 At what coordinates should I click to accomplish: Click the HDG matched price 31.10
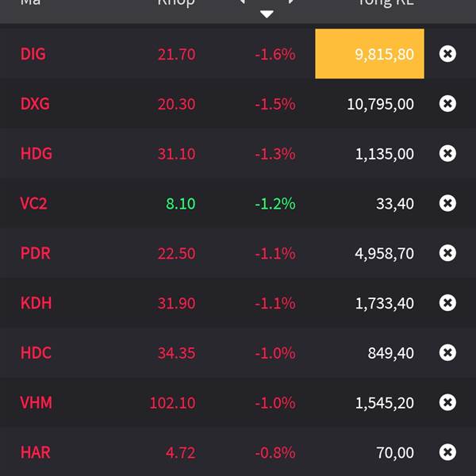pyautogui.click(x=176, y=153)
